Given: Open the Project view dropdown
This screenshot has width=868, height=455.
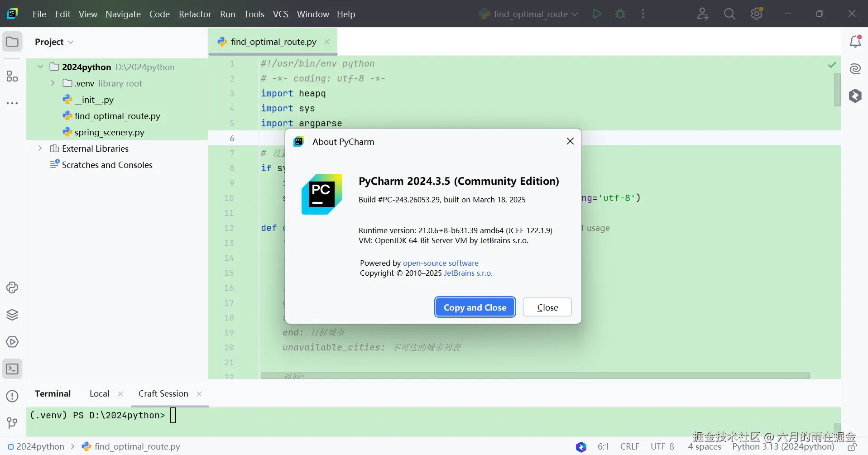Looking at the screenshot, I should pos(54,42).
